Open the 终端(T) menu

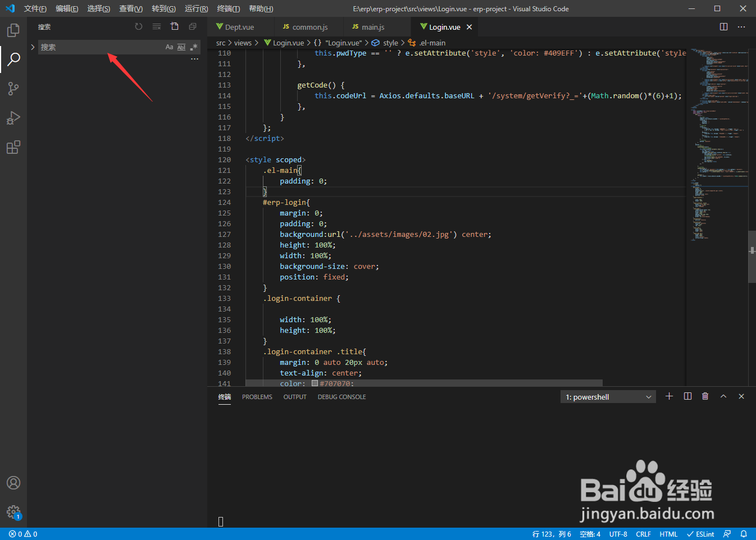228,8
